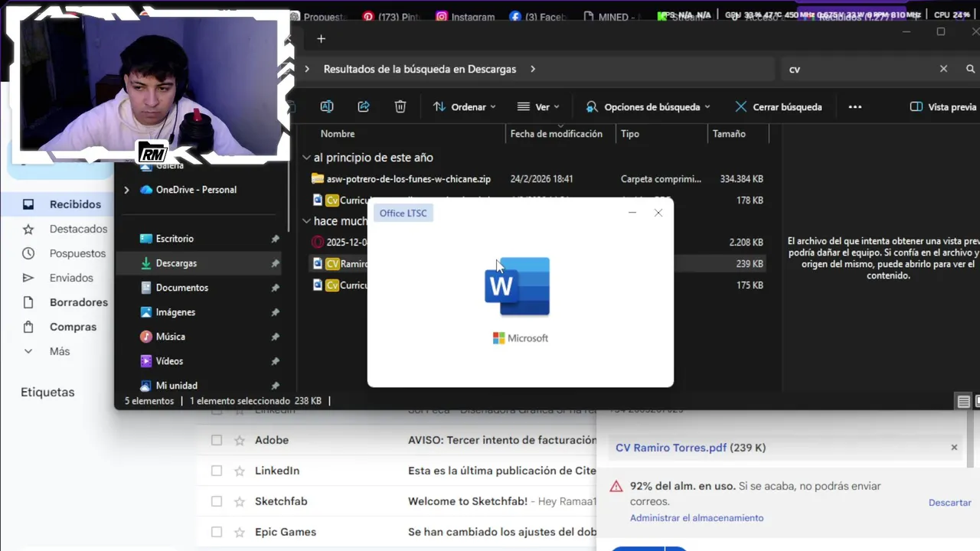Close the Word splash screen
This screenshot has width=980, height=551.
tap(658, 213)
